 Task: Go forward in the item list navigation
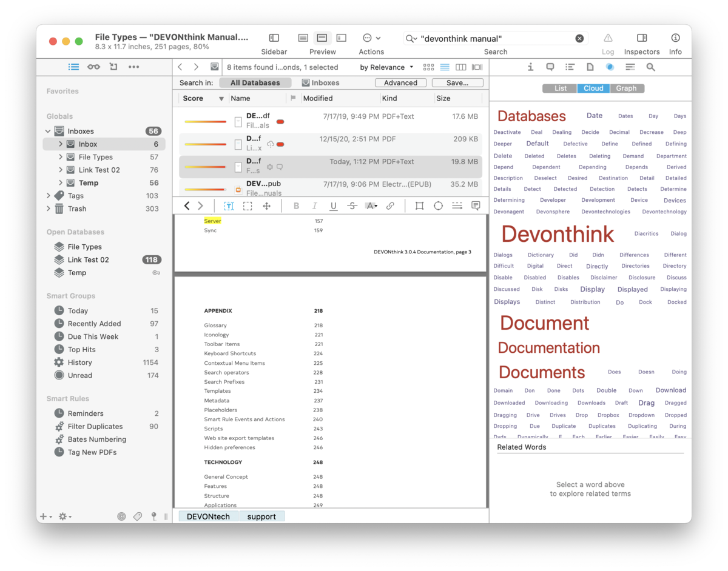(x=196, y=67)
